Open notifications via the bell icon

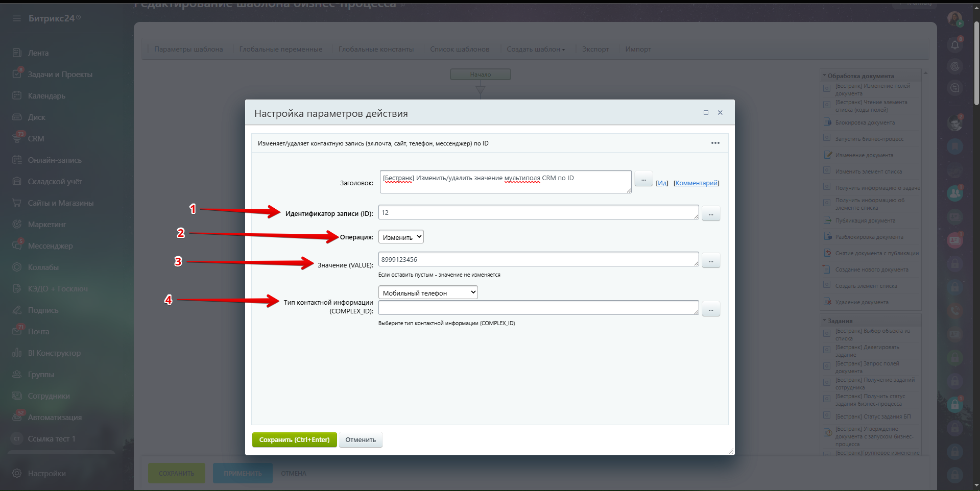[955, 45]
